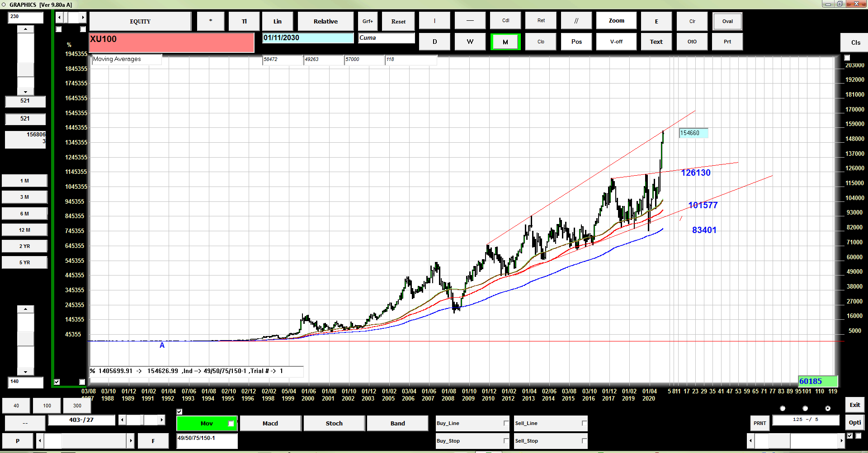Switch to the Stoch indicator

[334, 423]
